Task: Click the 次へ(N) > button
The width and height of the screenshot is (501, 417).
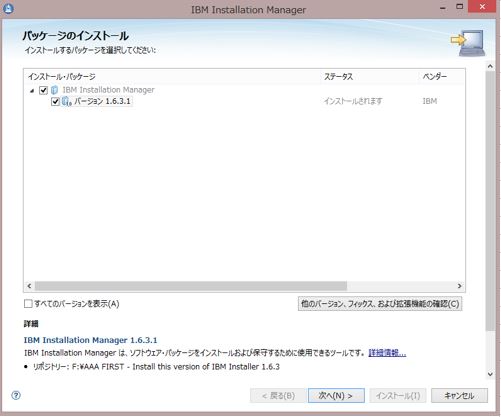Action: [336, 396]
